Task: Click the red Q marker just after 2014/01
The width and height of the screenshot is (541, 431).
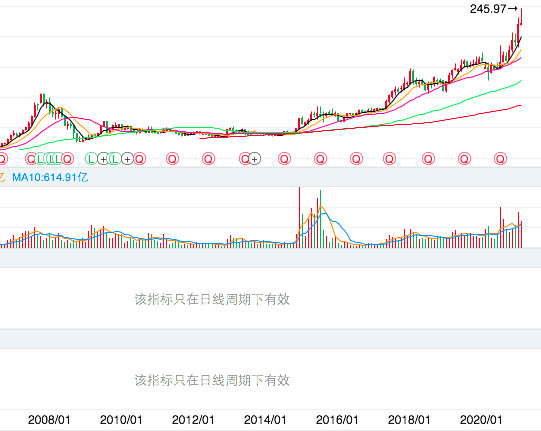Action: tap(284, 159)
